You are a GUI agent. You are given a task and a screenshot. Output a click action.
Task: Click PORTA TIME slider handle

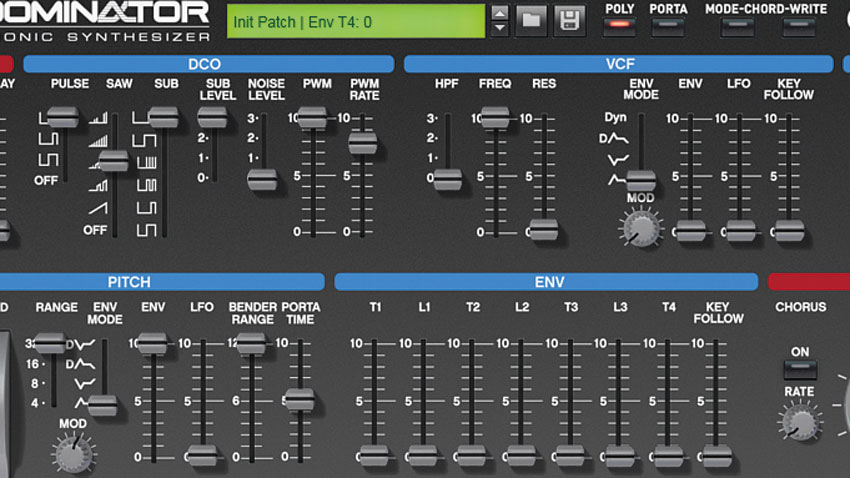pyautogui.click(x=300, y=399)
